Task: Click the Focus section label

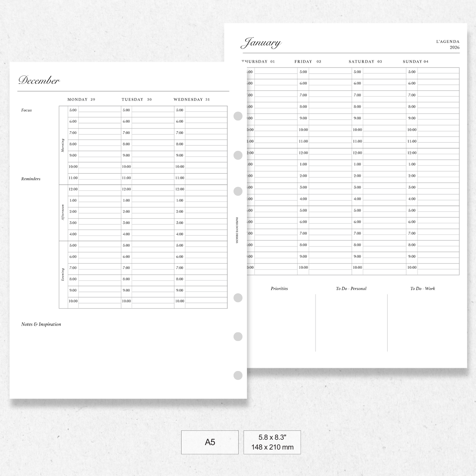Action: point(26,110)
